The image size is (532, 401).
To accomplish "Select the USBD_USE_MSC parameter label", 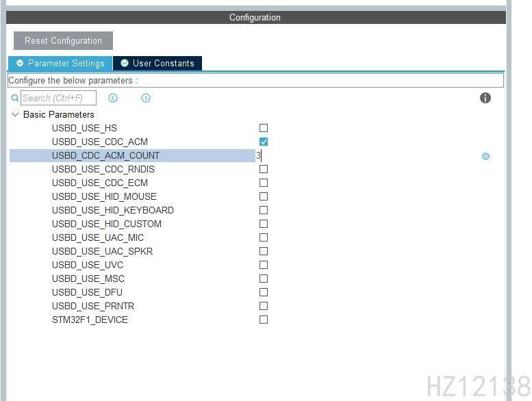I will tap(88, 279).
